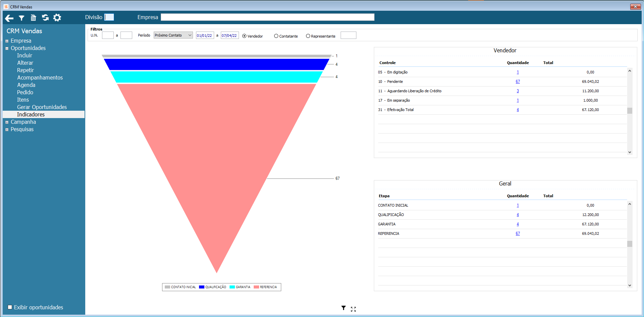644x317 pixels.
Task: Click quantity link 1 for Em digitação
Action: (518, 72)
